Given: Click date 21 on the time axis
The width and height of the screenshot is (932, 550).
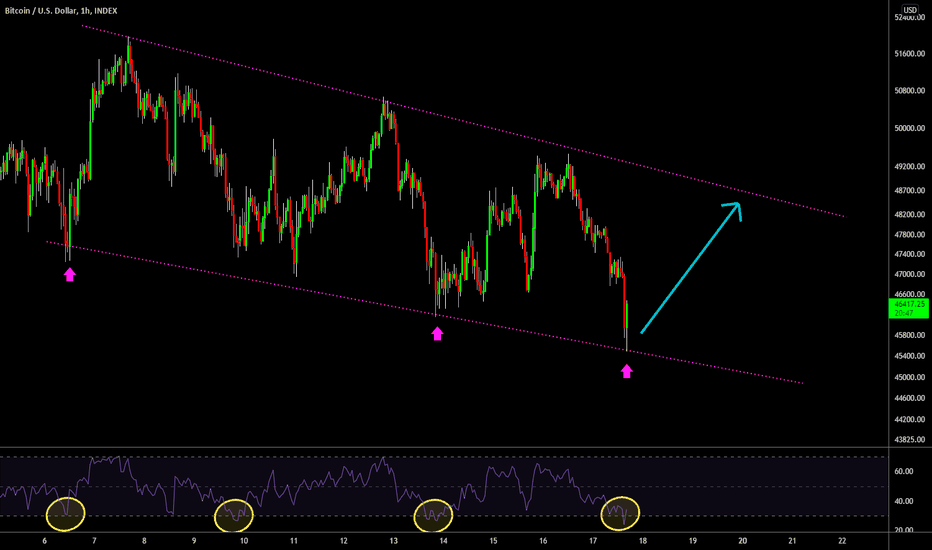Looking at the screenshot, I should (792, 541).
